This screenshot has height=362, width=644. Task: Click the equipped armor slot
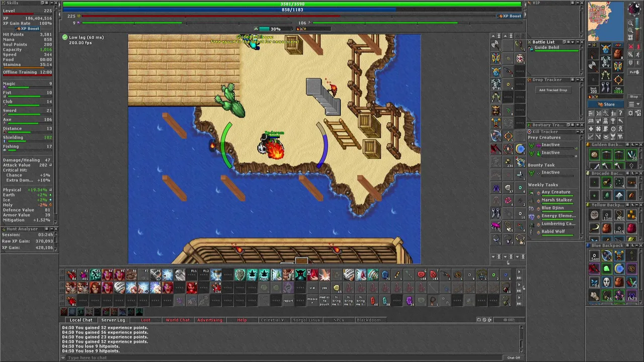click(606, 61)
